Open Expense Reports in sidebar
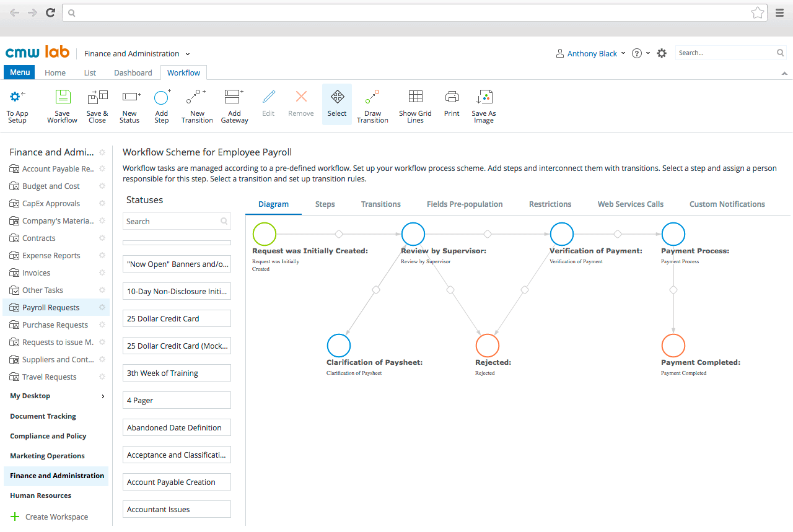 (51, 256)
